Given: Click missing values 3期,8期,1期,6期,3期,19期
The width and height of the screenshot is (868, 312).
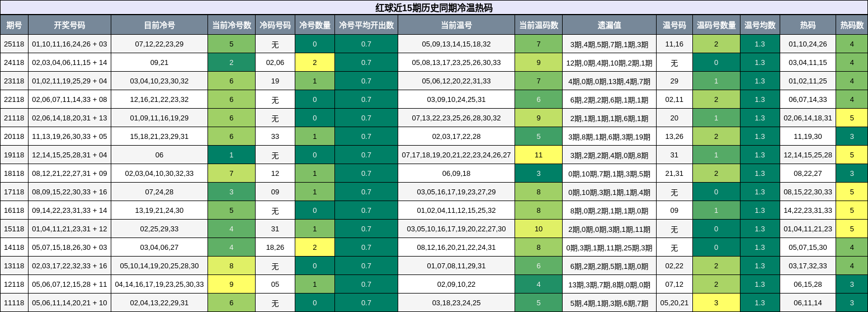Looking at the screenshot, I should (x=609, y=136).
